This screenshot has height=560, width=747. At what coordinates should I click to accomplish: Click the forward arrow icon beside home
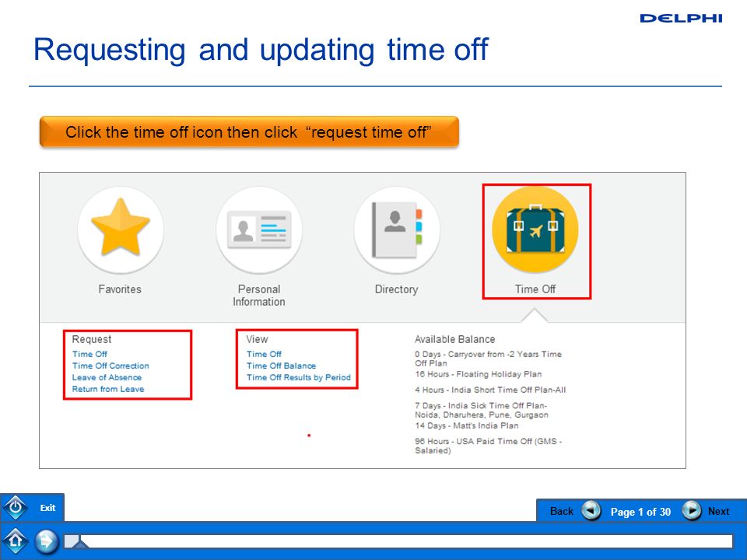46,541
